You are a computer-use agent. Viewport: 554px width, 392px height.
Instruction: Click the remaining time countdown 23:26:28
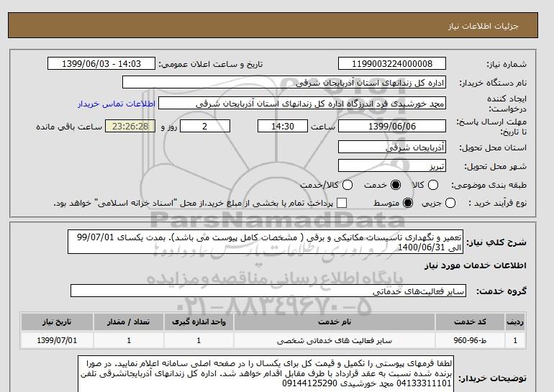(x=130, y=126)
